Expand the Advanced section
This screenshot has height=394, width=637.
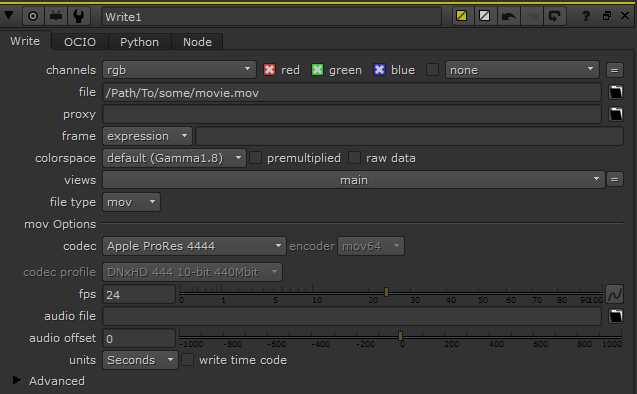(16, 380)
